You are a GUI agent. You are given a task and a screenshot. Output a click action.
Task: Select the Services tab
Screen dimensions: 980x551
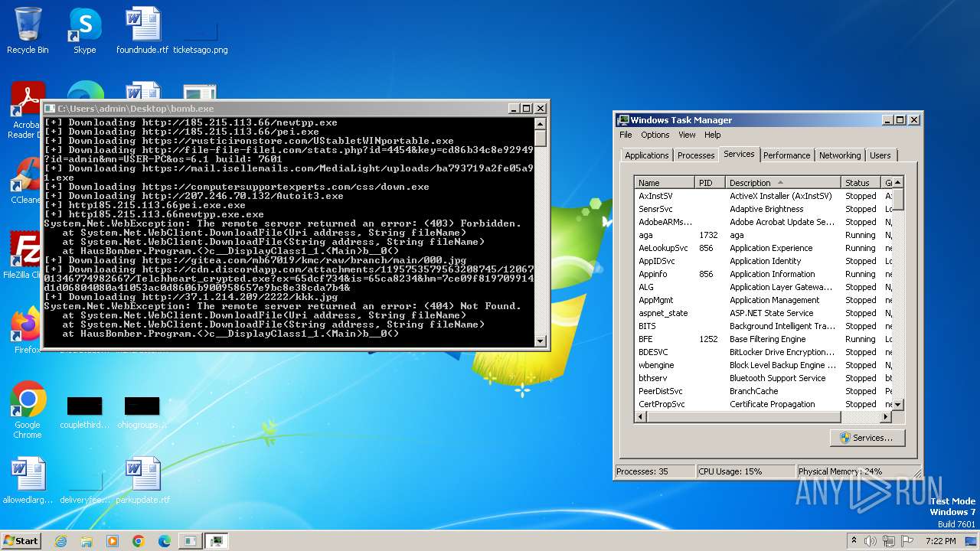pos(739,154)
